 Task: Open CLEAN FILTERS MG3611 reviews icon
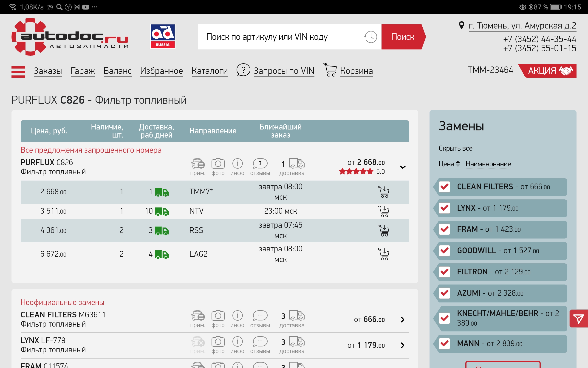point(260,316)
